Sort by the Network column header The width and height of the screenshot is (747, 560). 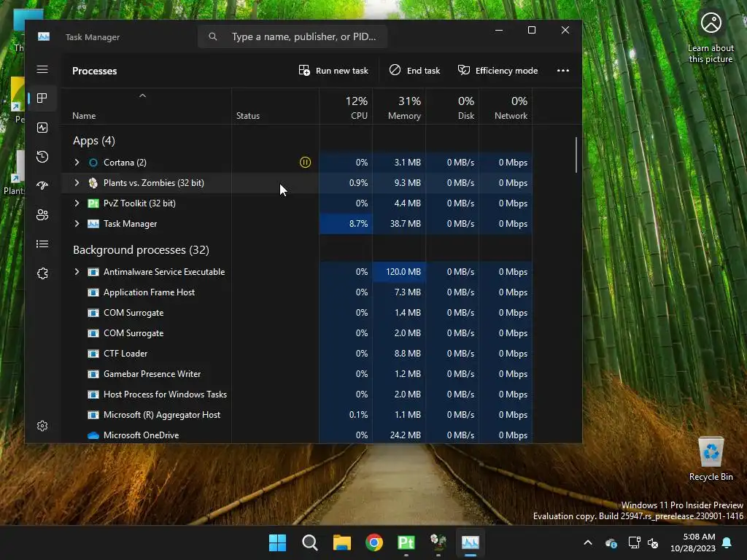click(x=506, y=107)
